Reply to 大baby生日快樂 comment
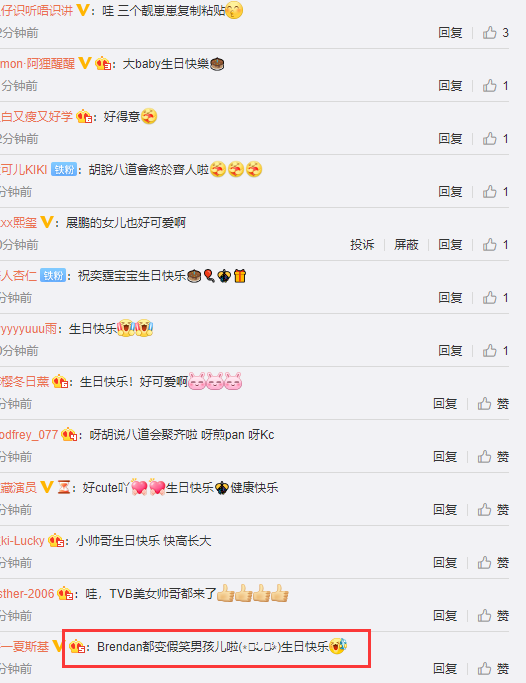 tap(450, 86)
